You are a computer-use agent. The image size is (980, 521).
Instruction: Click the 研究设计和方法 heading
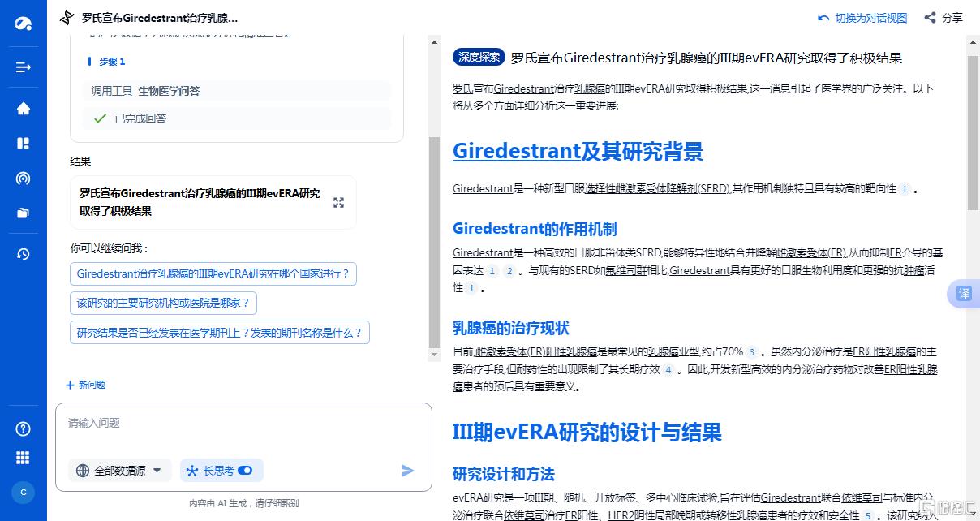point(504,474)
